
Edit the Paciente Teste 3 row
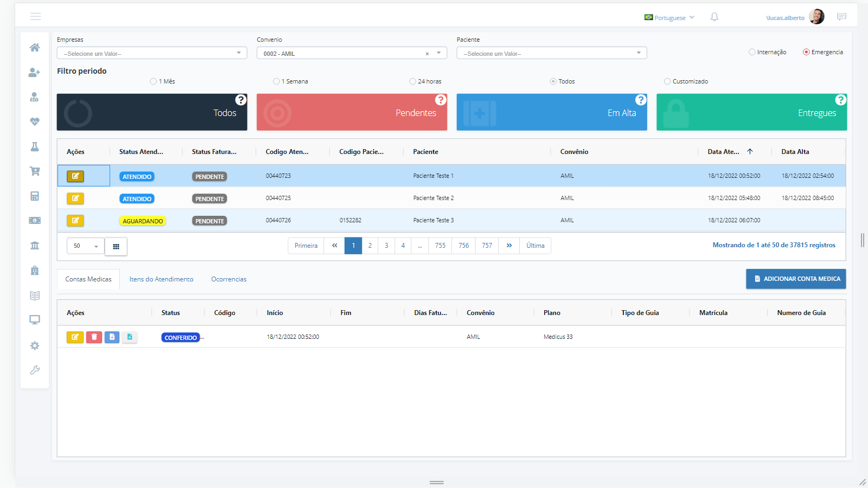click(x=75, y=221)
